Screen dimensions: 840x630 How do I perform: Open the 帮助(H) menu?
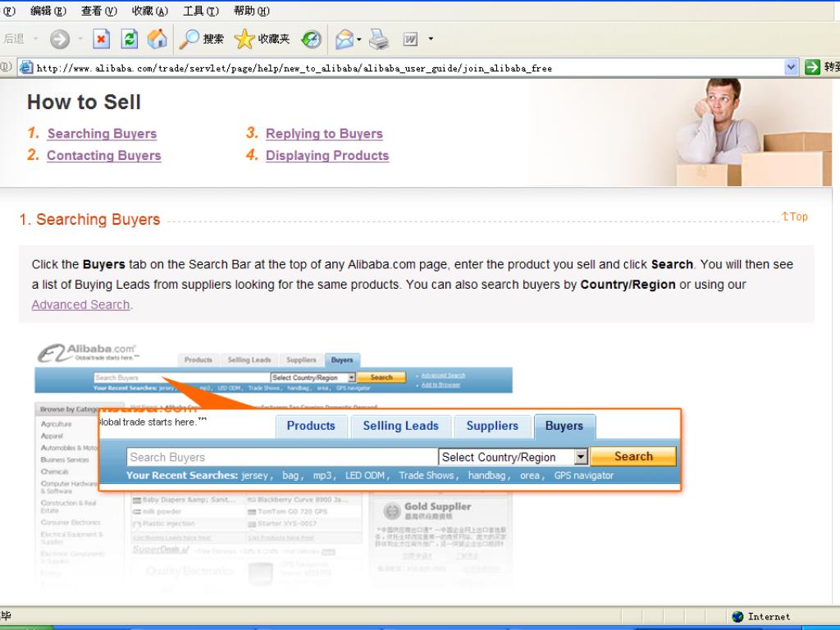click(x=252, y=11)
